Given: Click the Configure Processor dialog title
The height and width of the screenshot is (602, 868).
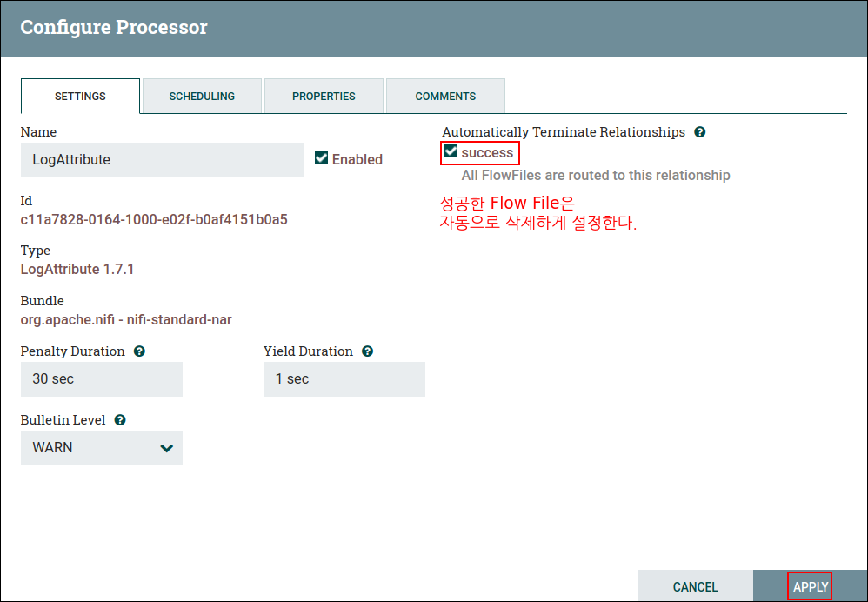Looking at the screenshot, I should [114, 27].
